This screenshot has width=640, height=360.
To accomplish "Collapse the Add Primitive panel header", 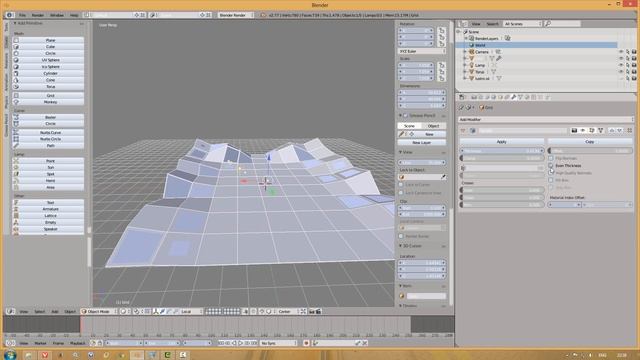I will click(x=29, y=23).
